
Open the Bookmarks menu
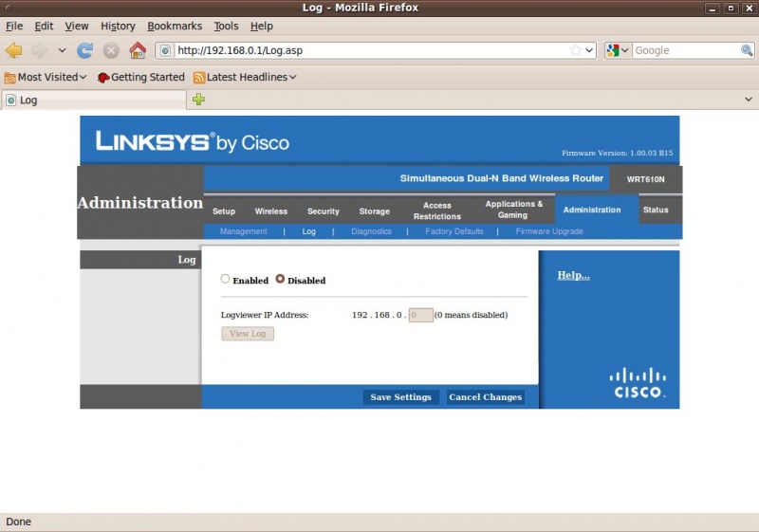click(175, 26)
